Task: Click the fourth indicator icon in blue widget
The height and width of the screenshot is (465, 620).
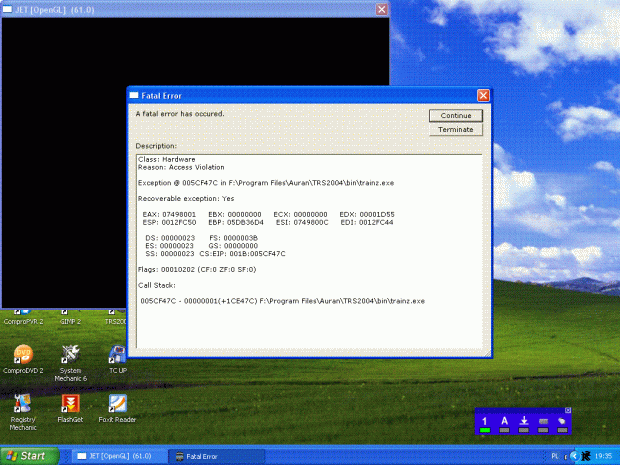Action: pyautogui.click(x=543, y=424)
